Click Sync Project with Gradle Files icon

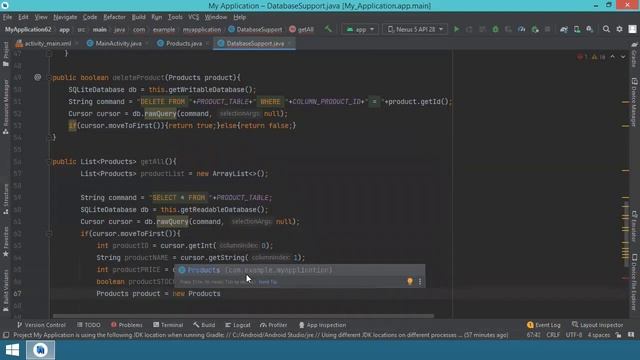(x=564, y=29)
